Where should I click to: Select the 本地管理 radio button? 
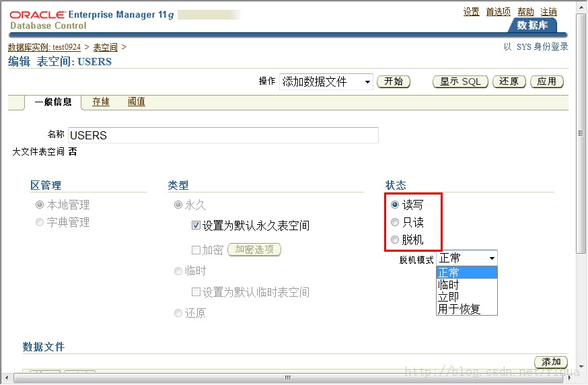pos(40,205)
